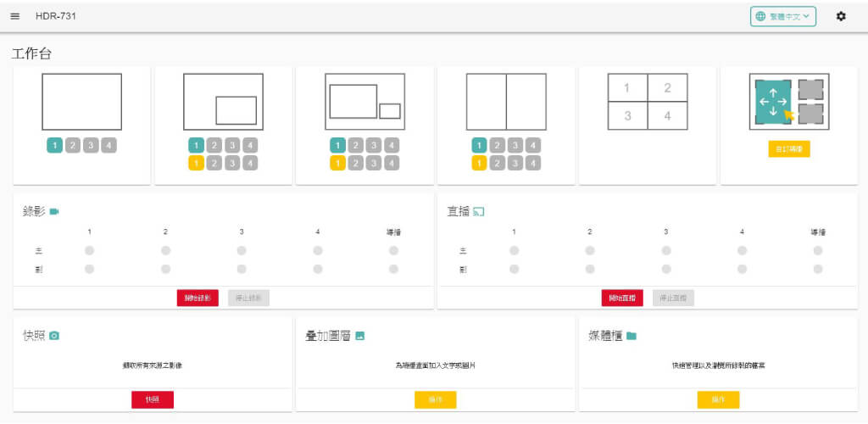Click the red 開始直播 start streaming button
Screen dimensions: 868x424
tap(622, 298)
